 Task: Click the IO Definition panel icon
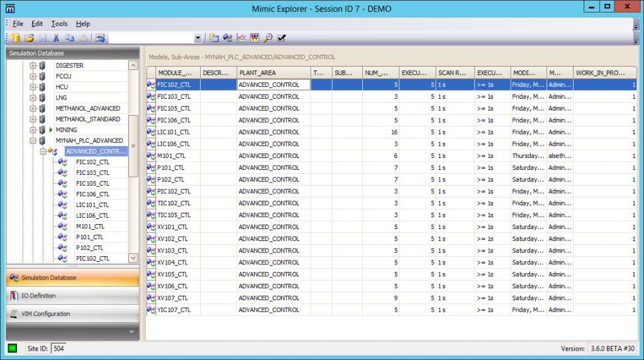[x=14, y=295]
